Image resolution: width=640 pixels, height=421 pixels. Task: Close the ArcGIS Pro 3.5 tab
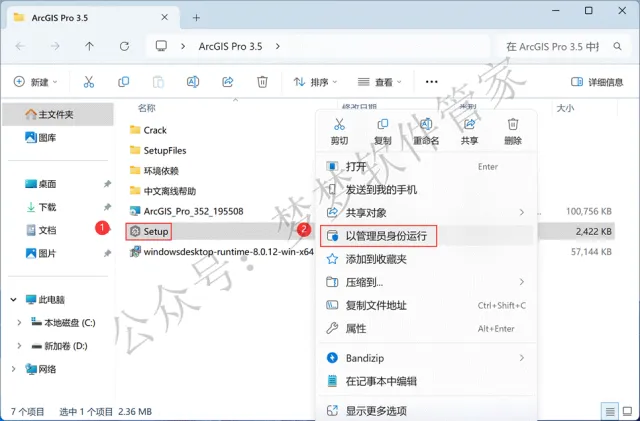click(164, 17)
